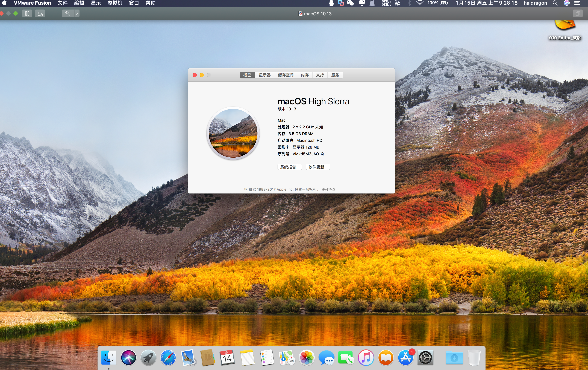Click the 版本 10.13 version text
The width and height of the screenshot is (588, 370).
[x=287, y=109]
